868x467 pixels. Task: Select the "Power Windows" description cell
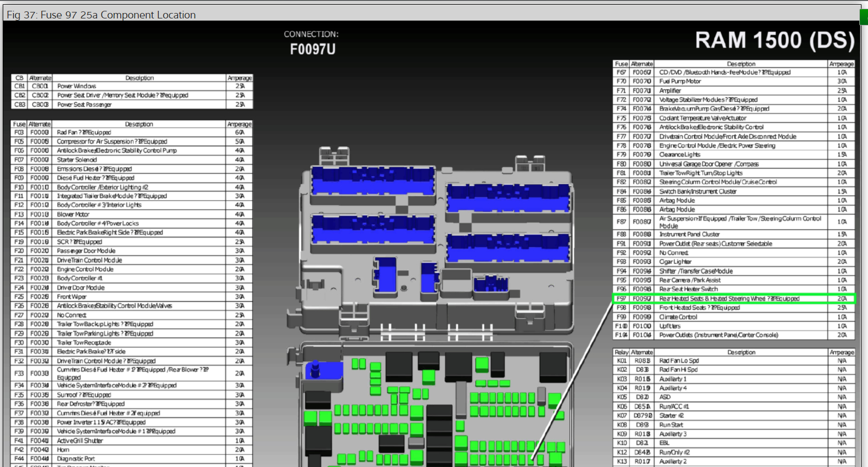77,86
